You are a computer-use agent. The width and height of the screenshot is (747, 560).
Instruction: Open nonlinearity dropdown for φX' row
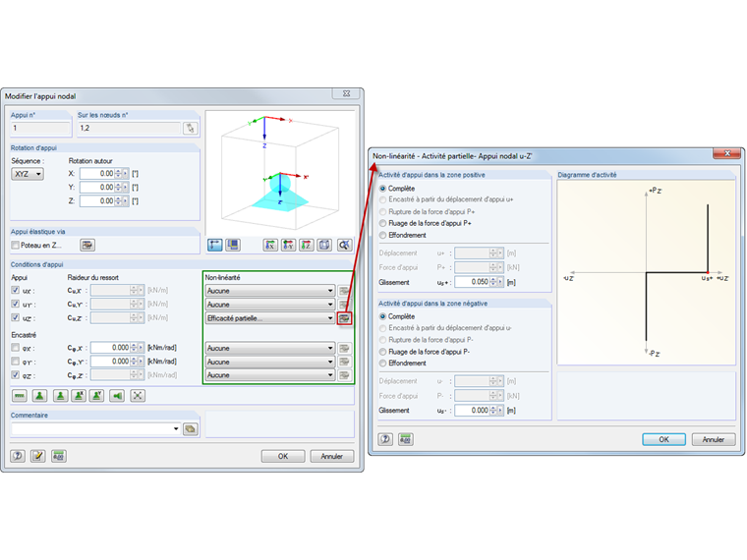[x=270, y=348]
